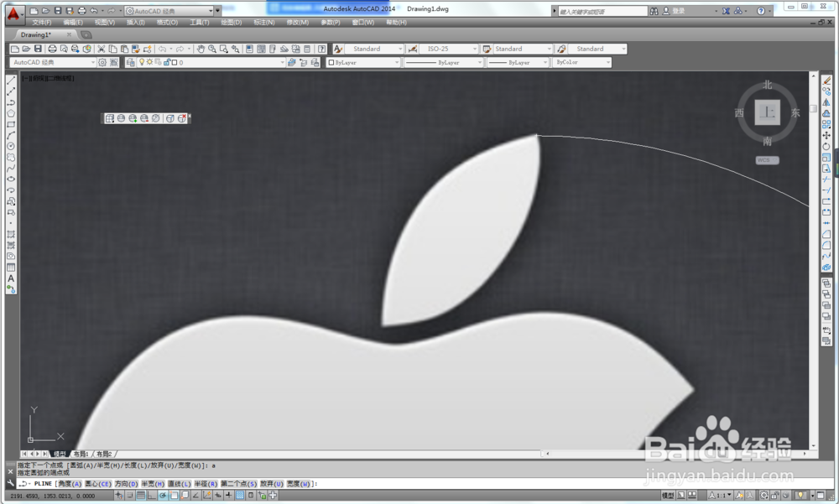The height and width of the screenshot is (504, 839).
Task: Toggle Polar Tracking in status bar
Action: click(163, 496)
